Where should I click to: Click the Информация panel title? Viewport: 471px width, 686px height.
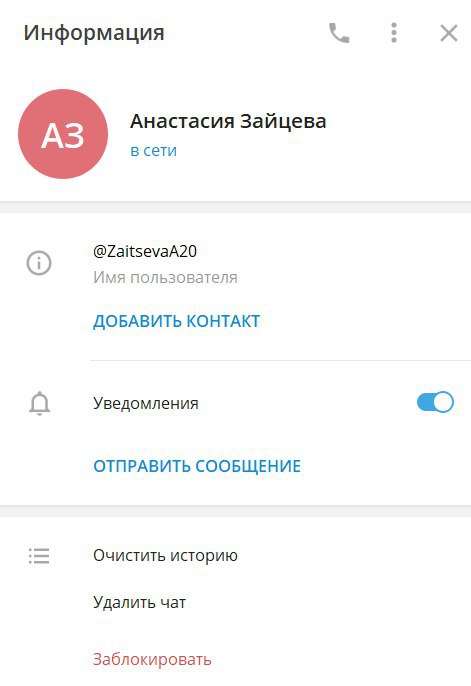click(94, 33)
